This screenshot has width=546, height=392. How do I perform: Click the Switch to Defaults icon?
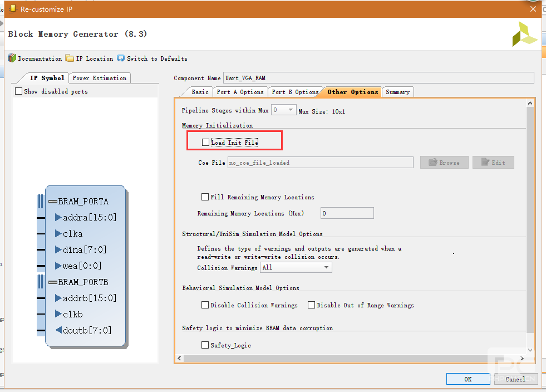121,58
